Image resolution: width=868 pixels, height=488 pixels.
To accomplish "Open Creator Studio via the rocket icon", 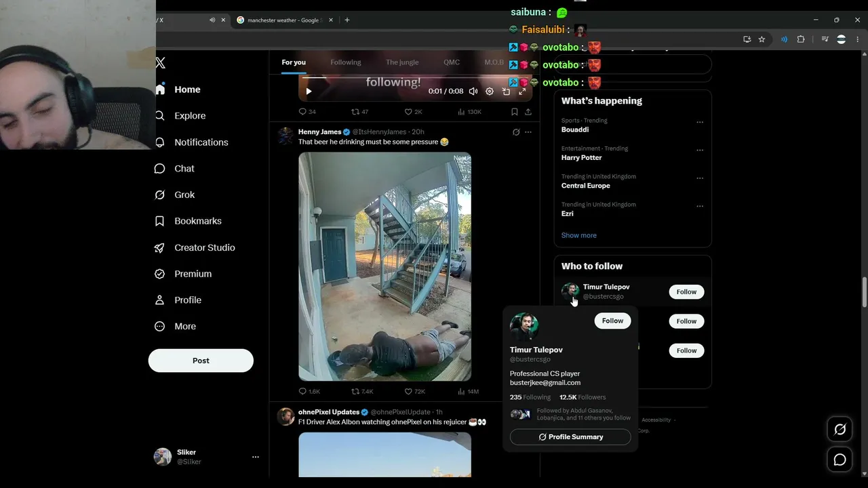I will 160,247.
